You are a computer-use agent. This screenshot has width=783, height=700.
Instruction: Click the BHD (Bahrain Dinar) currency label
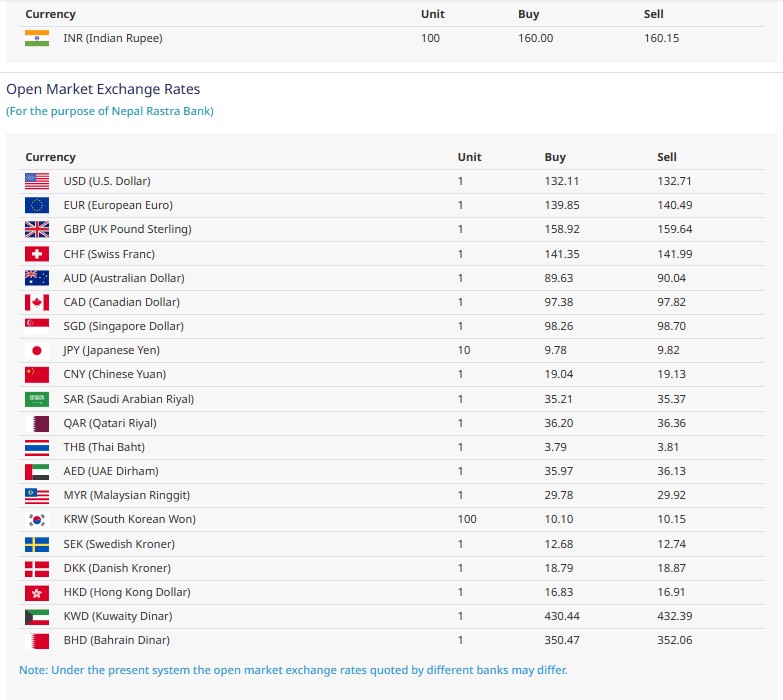point(117,640)
